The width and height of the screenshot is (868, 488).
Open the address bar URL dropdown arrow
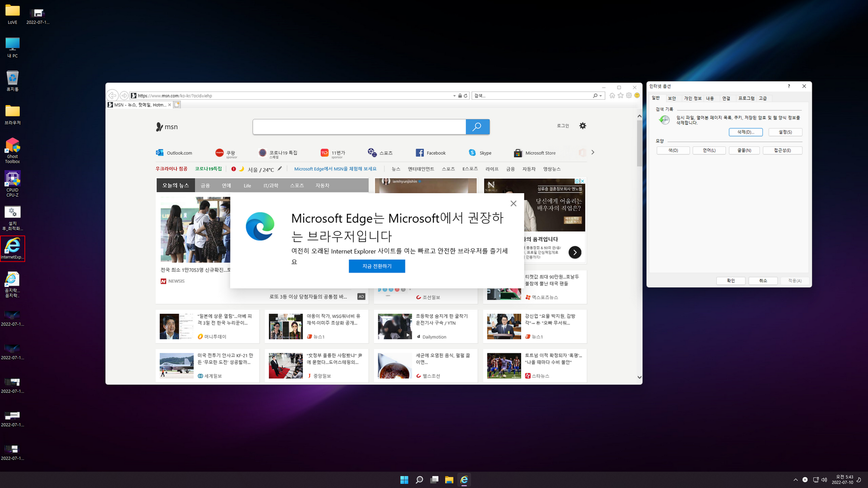tap(454, 96)
